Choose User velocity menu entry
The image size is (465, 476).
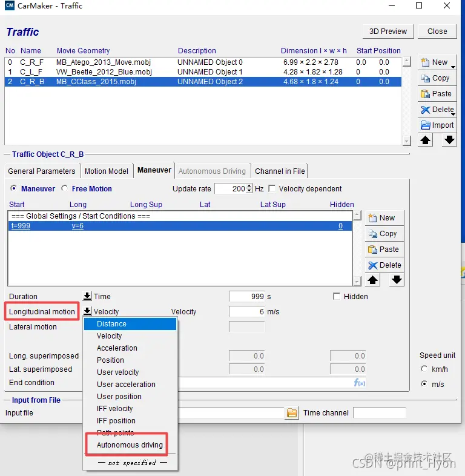[130, 372]
